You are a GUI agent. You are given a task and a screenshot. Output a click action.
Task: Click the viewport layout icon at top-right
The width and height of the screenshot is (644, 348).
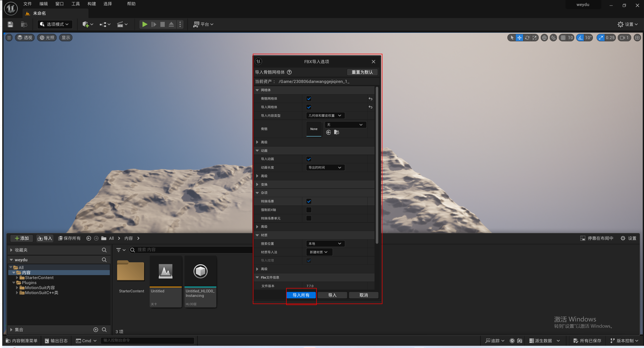click(x=637, y=38)
